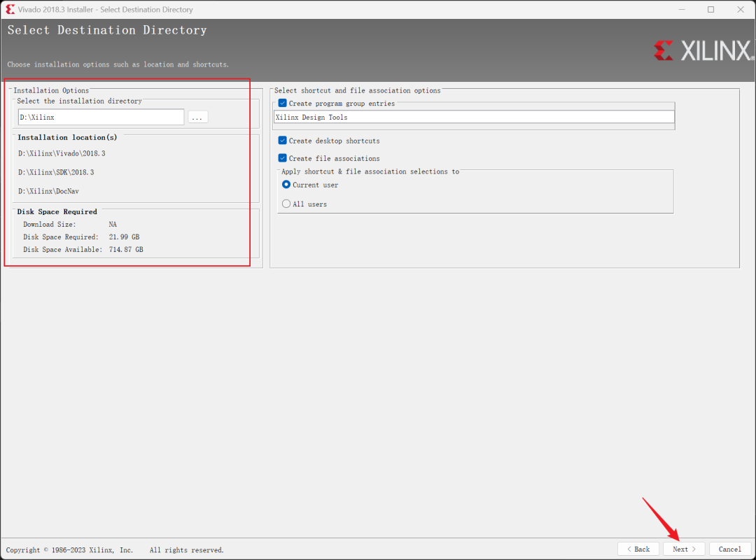This screenshot has height=560, width=756.
Task: Go to the Back step
Action: pos(638,549)
